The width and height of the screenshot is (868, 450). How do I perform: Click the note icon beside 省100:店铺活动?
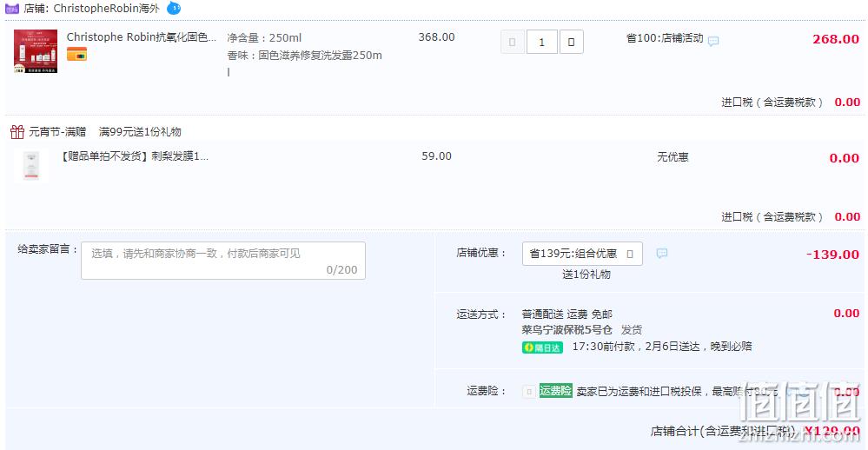pos(713,41)
